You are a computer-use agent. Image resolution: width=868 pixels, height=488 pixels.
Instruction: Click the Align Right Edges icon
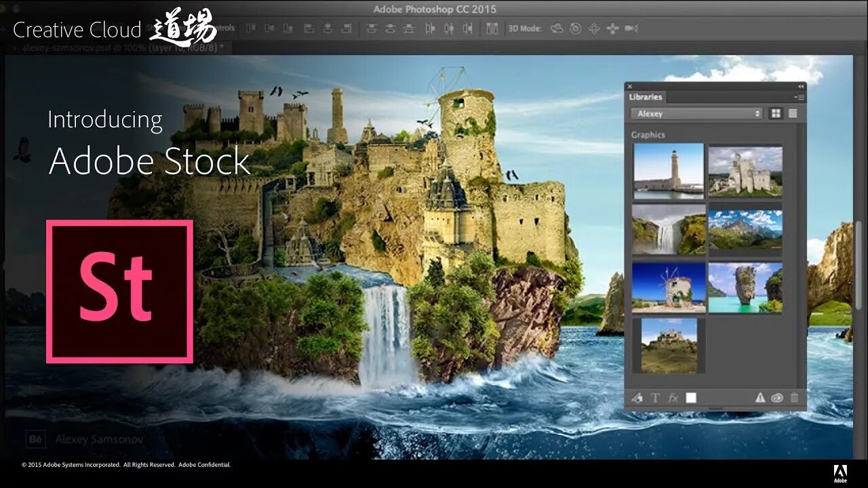tap(347, 28)
